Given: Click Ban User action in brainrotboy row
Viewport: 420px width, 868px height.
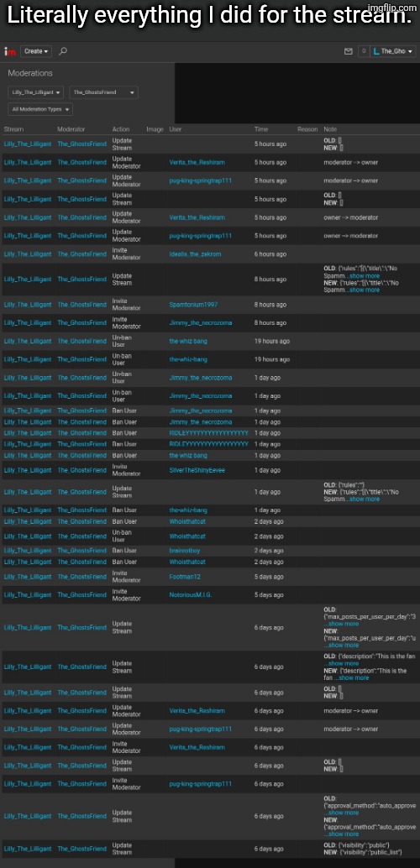Looking at the screenshot, I should coord(124,551).
